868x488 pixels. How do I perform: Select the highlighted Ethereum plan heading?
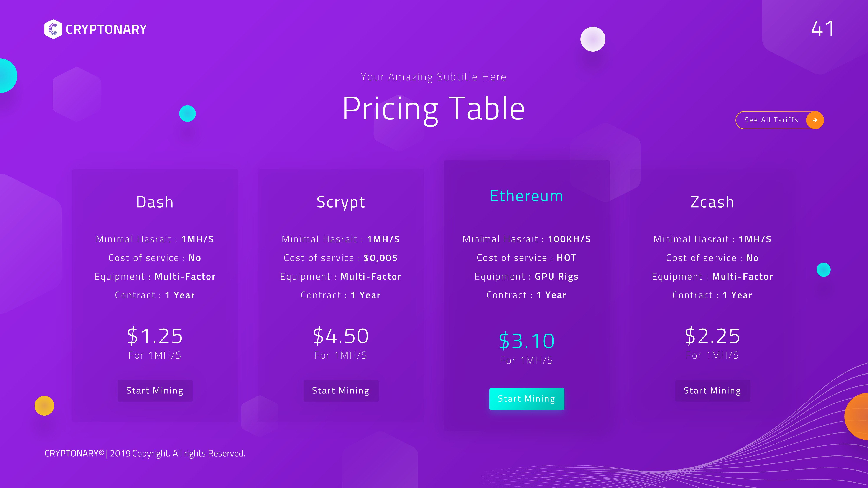[x=527, y=196]
